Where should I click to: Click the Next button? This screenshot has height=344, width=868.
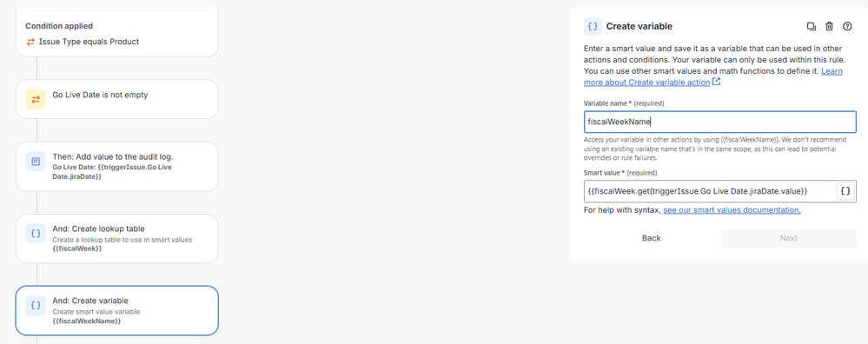[x=789, y=238]
